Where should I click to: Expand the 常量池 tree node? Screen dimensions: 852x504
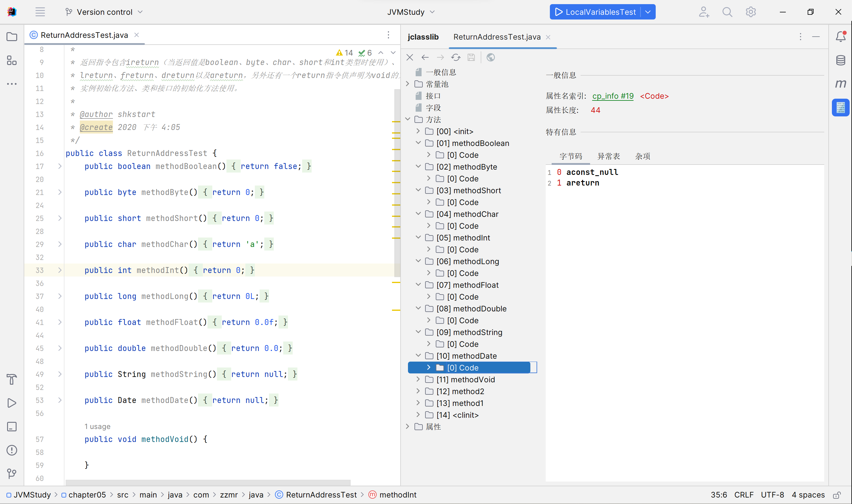pos(407,84)
